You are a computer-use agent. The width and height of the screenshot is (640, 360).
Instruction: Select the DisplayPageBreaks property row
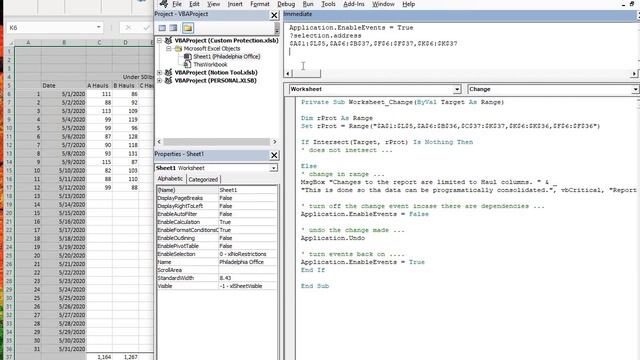pos(216,198)
